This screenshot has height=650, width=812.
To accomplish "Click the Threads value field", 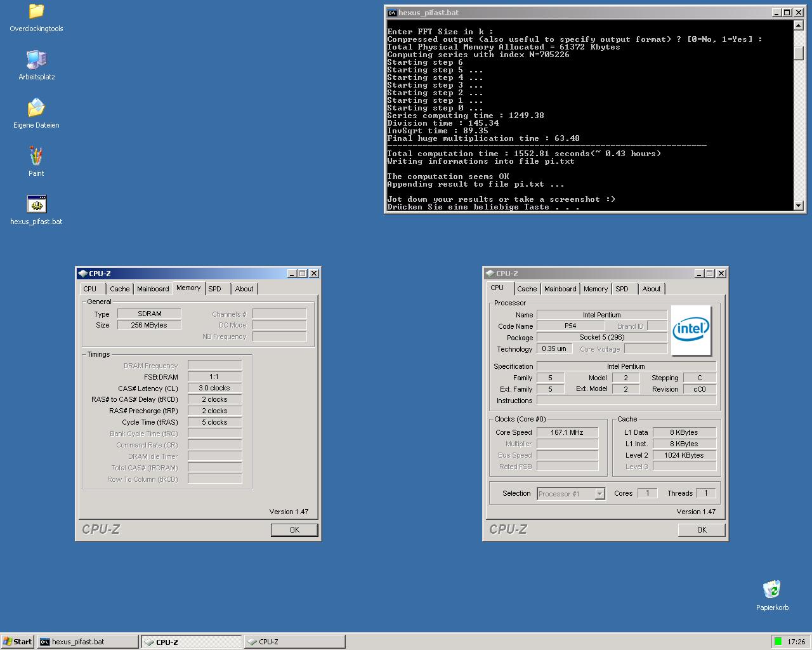I will point(705,493).
